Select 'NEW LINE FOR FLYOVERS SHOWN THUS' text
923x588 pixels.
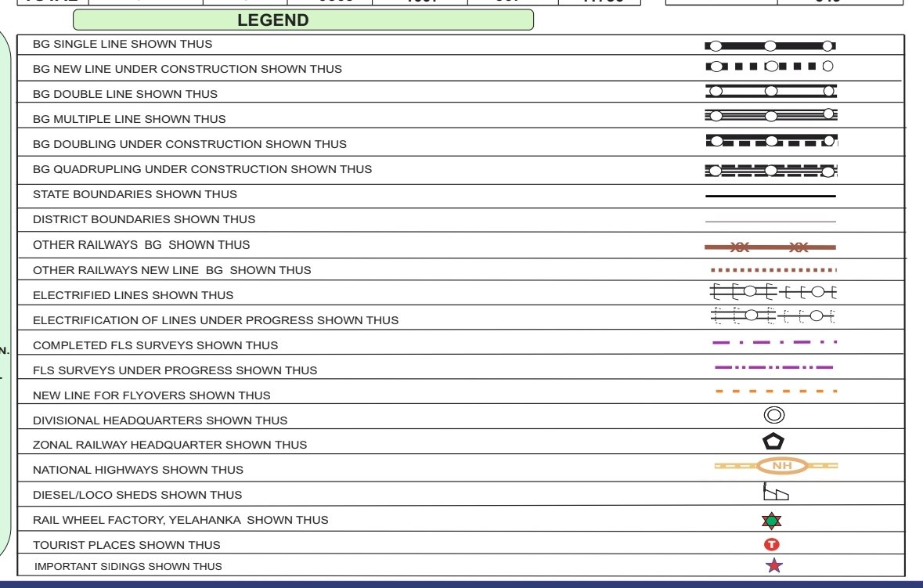[x=152, y=395]
